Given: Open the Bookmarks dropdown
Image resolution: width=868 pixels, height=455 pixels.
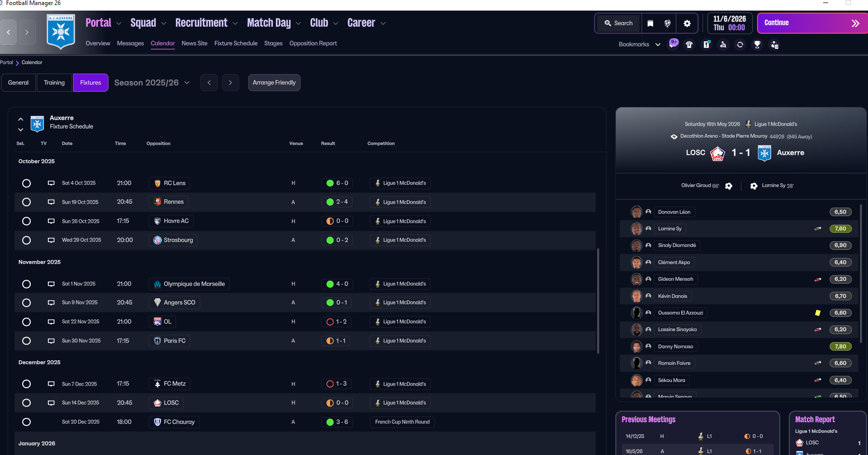Looking at the screenshot, I should [x=640, y=44].
